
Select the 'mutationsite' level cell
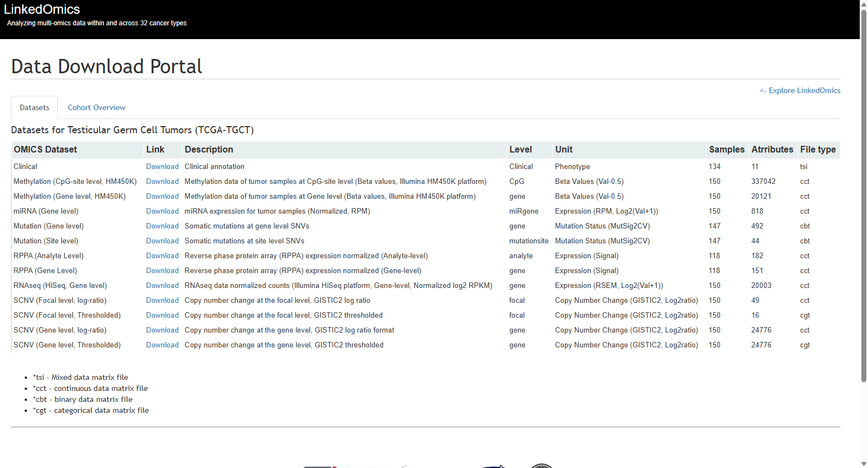tap(529, 241)
